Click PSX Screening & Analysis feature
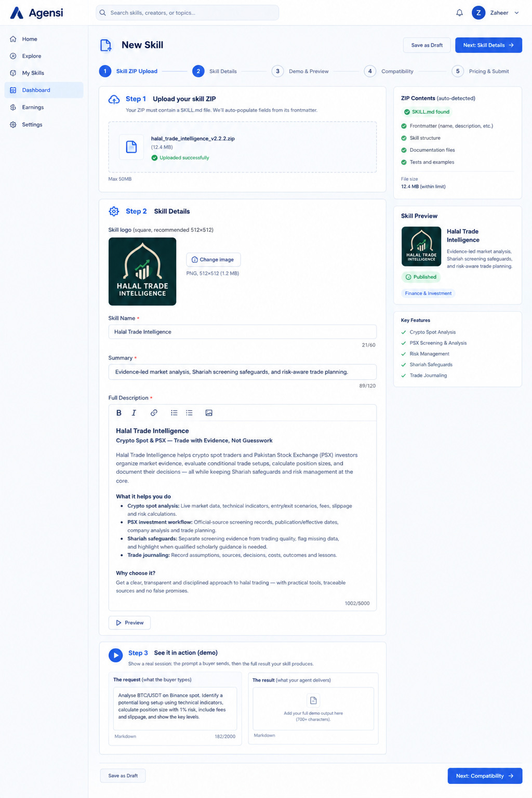Screen dimensions: 532x798 coord(434,343)
